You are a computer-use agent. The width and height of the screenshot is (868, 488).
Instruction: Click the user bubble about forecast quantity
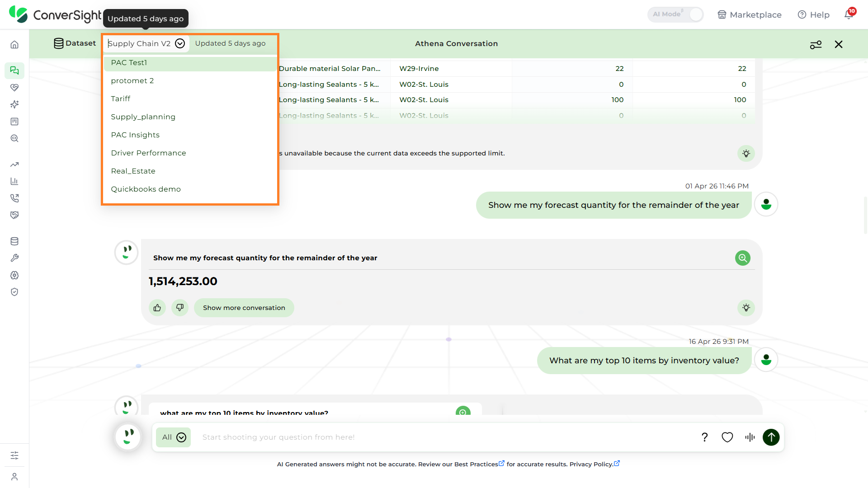(613, 205)
